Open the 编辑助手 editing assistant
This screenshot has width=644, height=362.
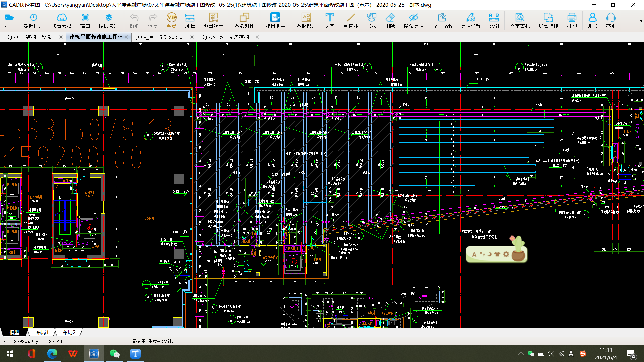(275, 21)
